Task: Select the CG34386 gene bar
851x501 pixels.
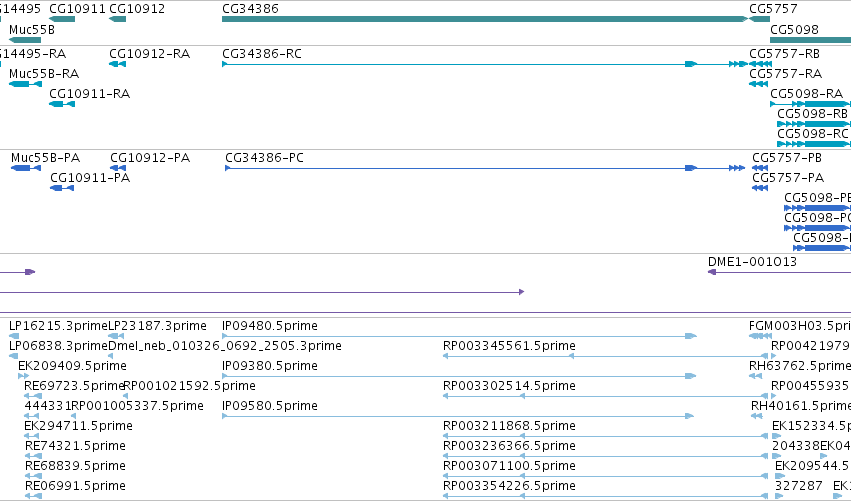Action: click(485, 19)
